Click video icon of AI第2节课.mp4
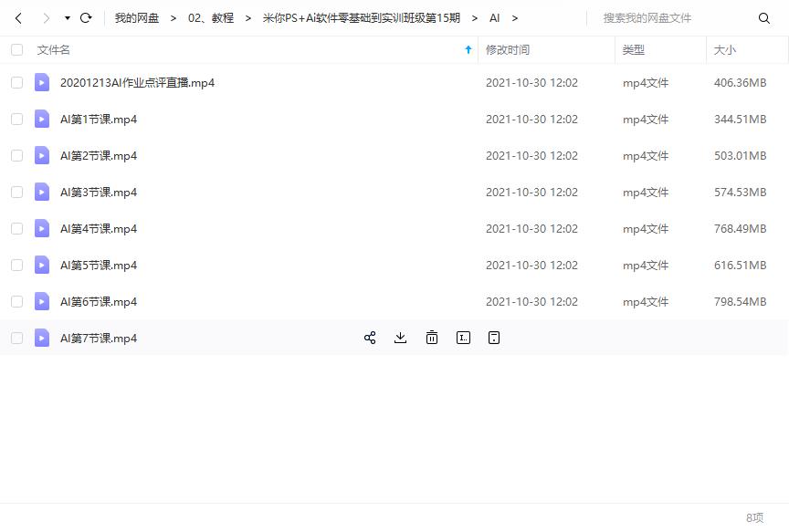The image size is (789, 532). 42,155
